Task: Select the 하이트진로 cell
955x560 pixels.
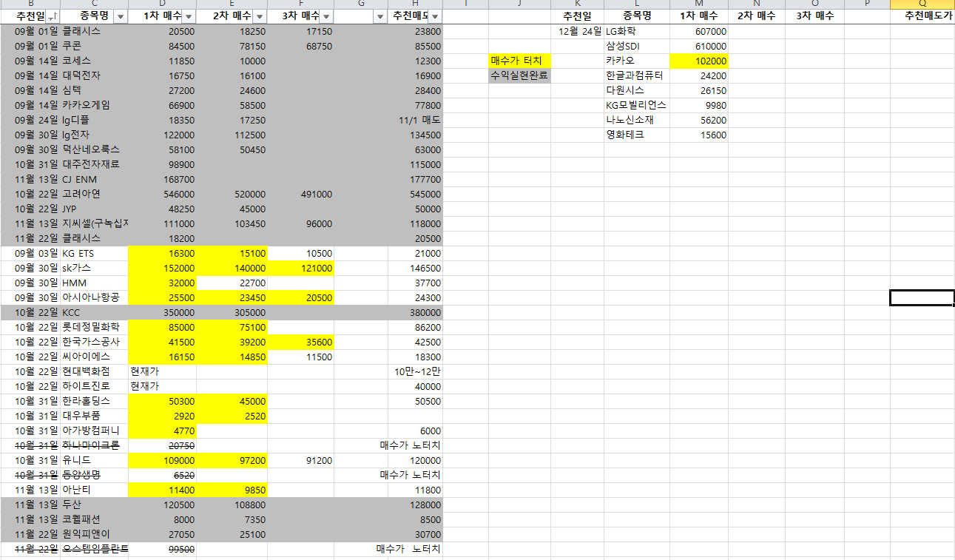Action: pyautogui.click(x=94, y=386)
